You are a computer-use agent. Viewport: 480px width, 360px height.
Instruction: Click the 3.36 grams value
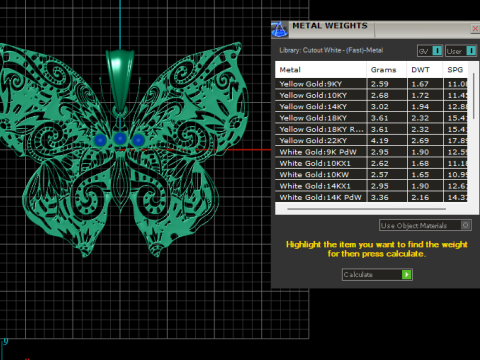[x=380, y=197]
